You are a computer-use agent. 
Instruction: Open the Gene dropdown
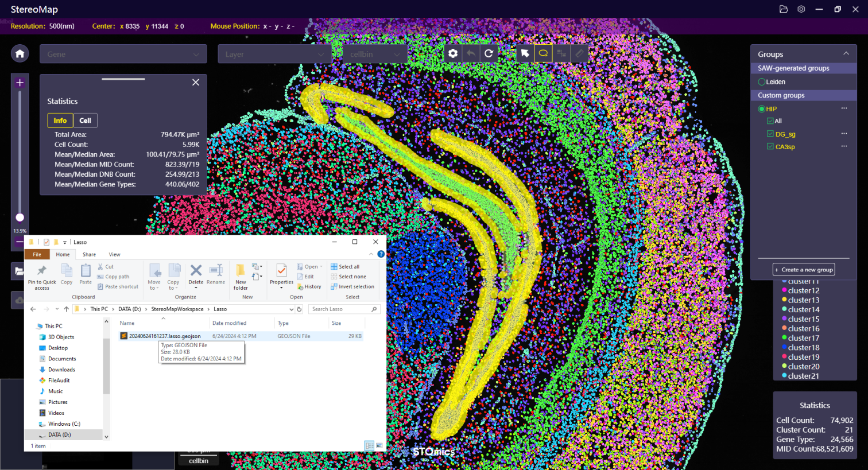[123, 54]
